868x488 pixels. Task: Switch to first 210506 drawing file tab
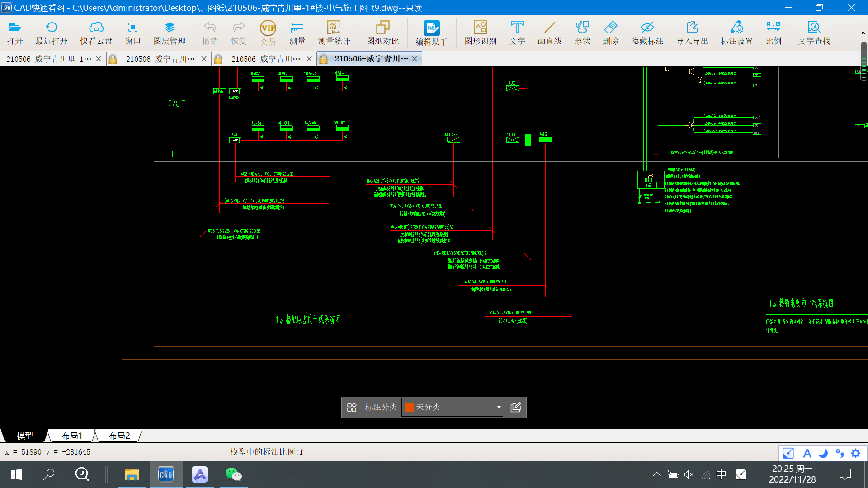point(48,59)
